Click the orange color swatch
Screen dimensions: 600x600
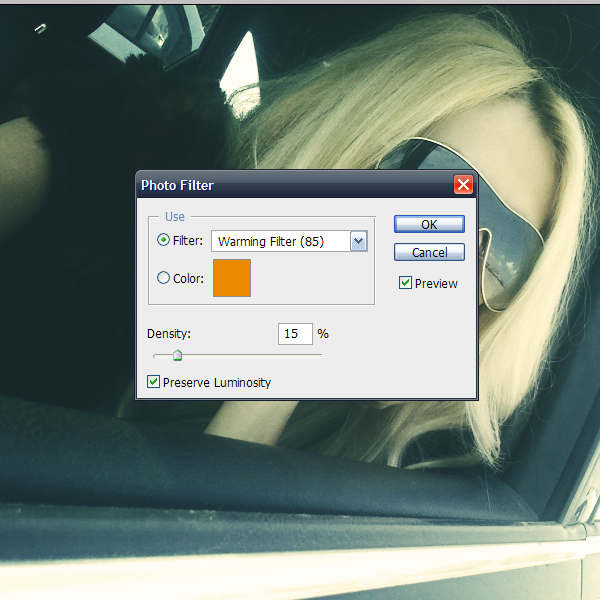(x=232, y=278)
